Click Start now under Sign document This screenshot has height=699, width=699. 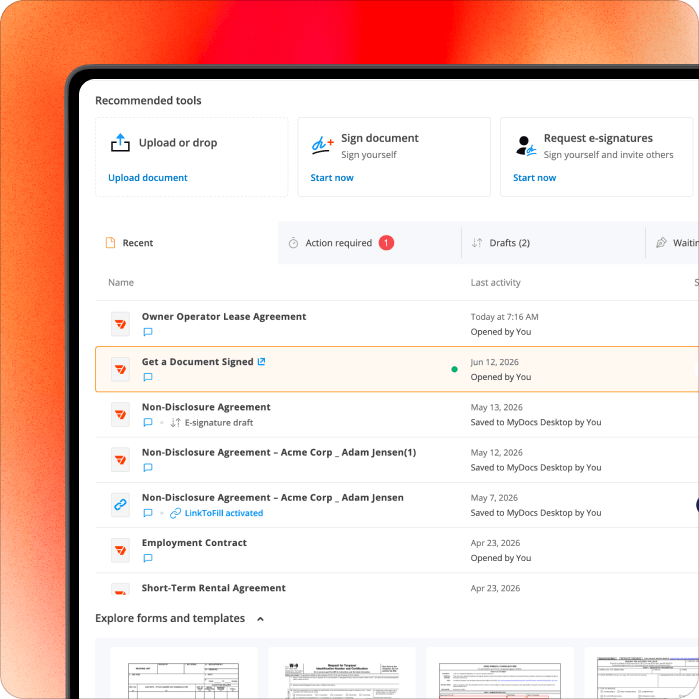coord(332,177)
